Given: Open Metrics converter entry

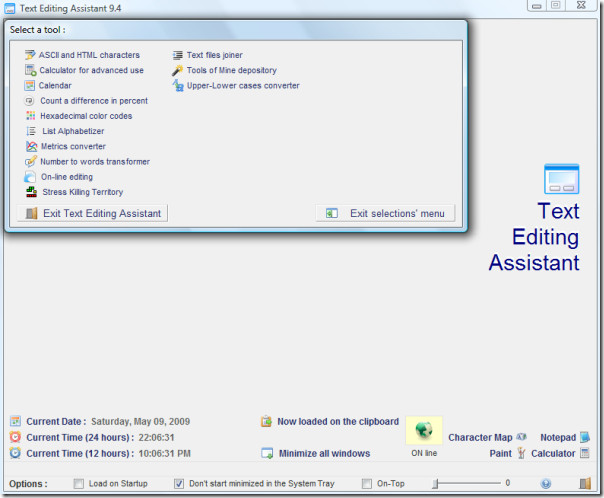Looking at the screenshot, I should pos(73,146).
